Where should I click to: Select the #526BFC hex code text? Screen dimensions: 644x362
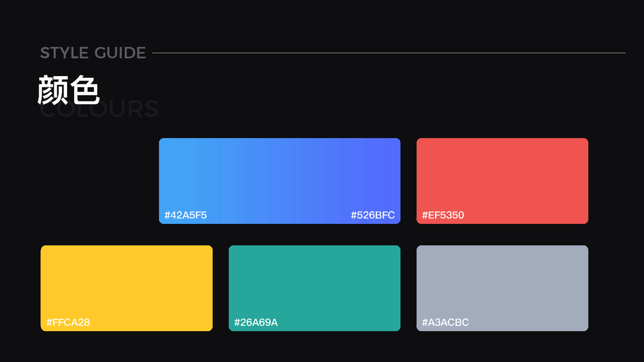(373, 215)
